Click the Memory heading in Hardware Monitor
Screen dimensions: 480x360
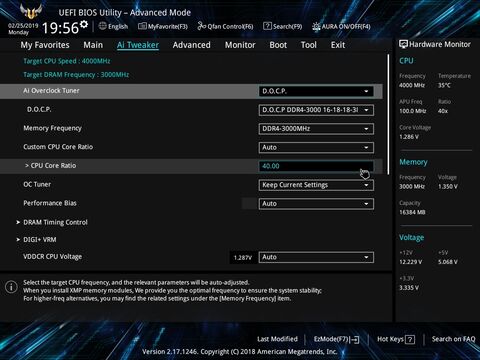[413, 162]
